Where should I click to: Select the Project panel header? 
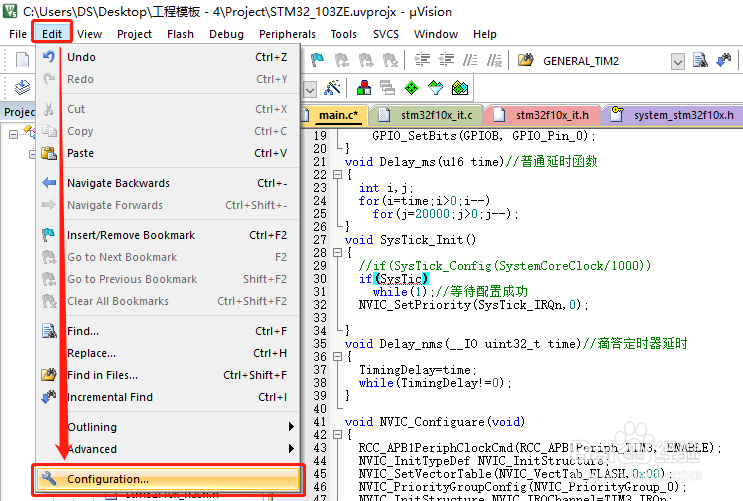click(x=18, y=112)
